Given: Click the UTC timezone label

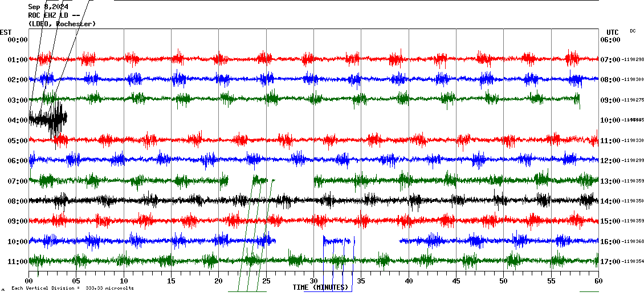Looking at the screenshot, I should click(x=612, y=32).
